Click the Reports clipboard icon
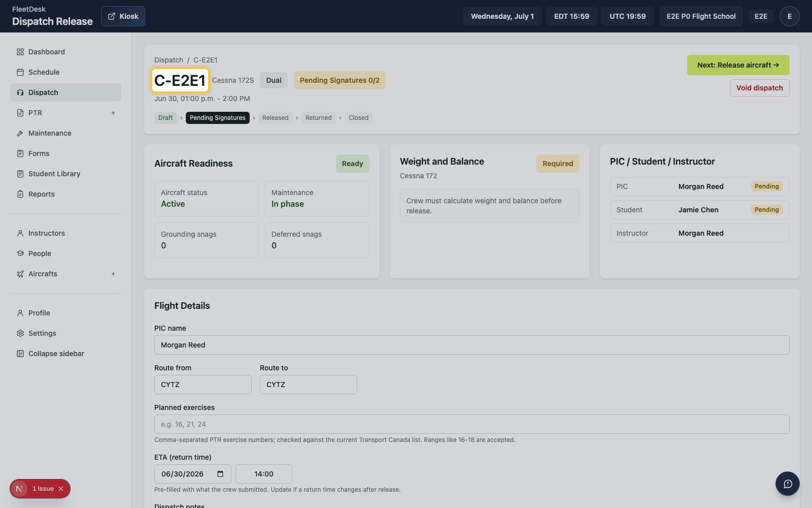 pos(20,194)
